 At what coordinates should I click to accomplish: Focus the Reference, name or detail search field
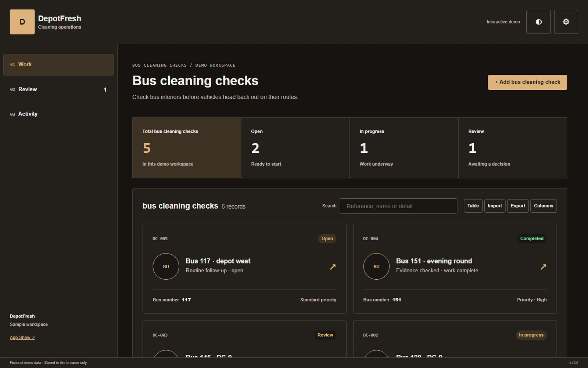tap(398, 206)
